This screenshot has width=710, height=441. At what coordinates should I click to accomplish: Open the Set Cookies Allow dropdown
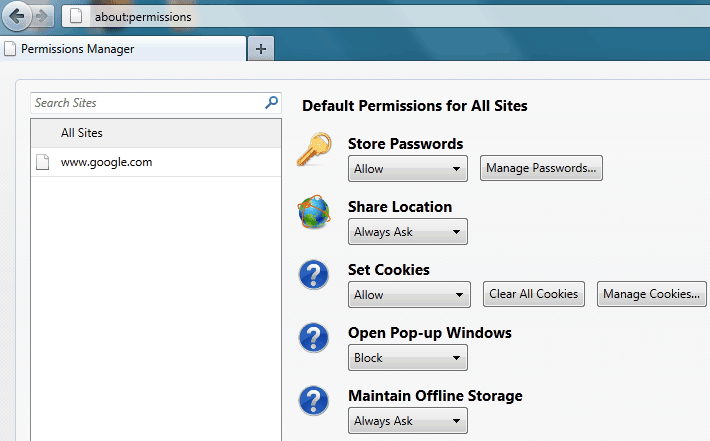point(409,294)
